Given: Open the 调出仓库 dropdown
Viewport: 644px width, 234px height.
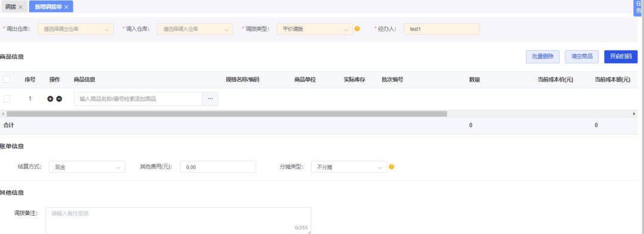Looking at the screenshot, I should tap(76, 29).
